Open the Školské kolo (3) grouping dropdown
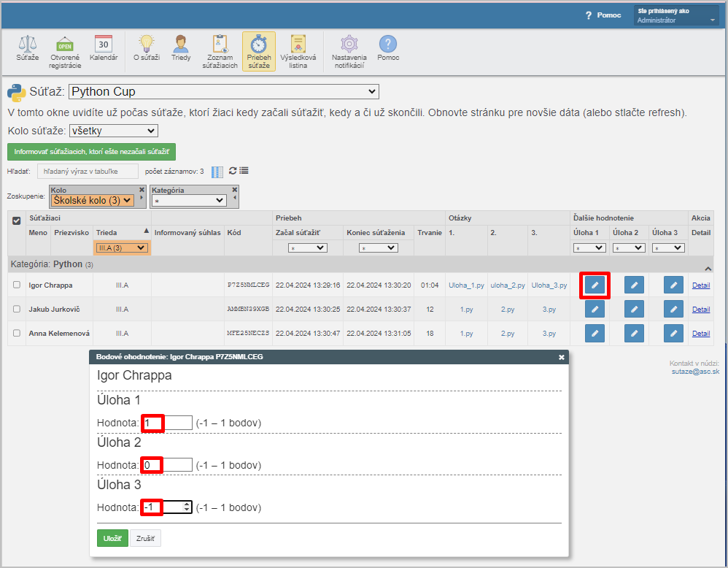The height and width of the screenshot is (568, 728). [93, 200]
